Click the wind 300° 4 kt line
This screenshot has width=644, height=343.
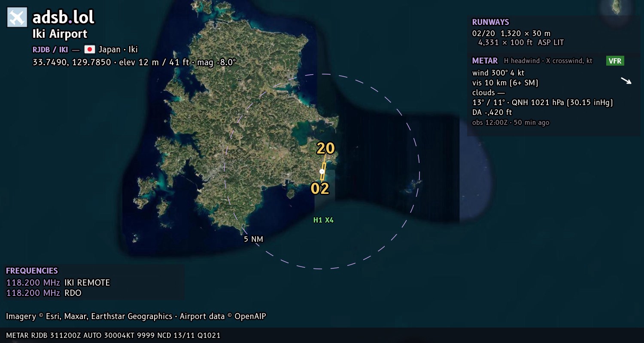coord(498,73)
